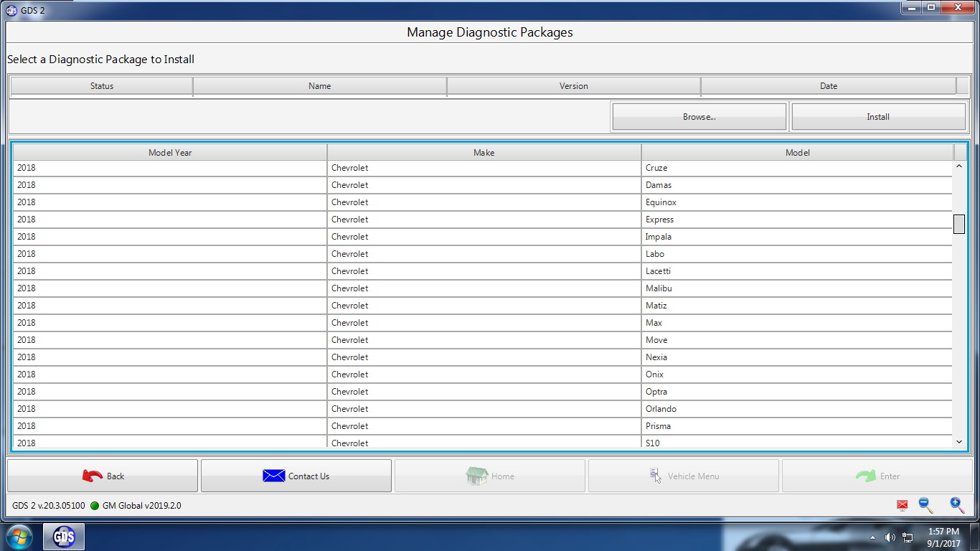Select the Impala model row

483,237
